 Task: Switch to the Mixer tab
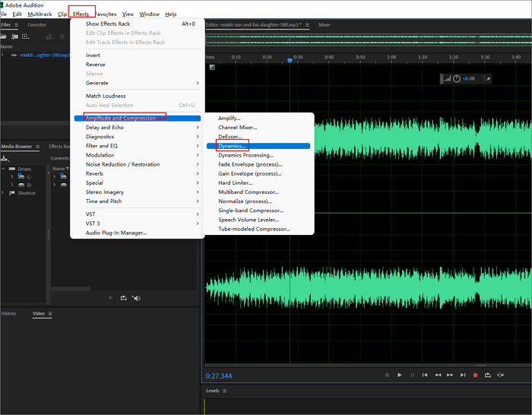tap(325, 25)
